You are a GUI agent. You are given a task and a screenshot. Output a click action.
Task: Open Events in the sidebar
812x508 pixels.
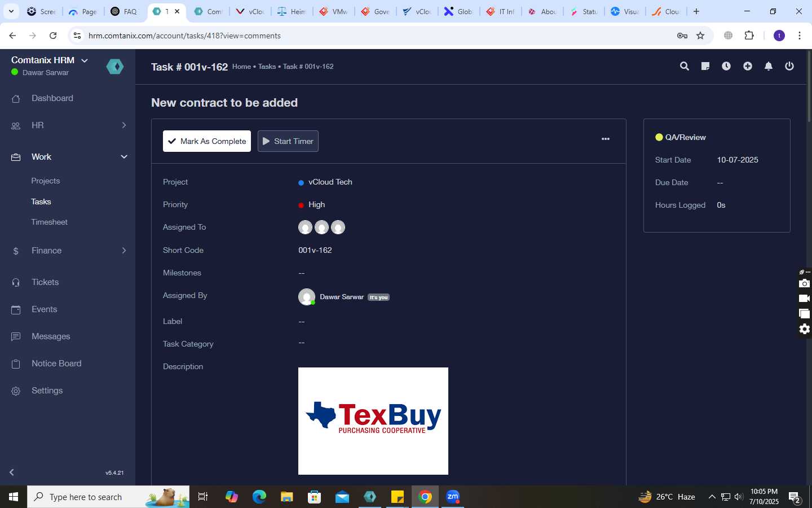tap(45, 309)
